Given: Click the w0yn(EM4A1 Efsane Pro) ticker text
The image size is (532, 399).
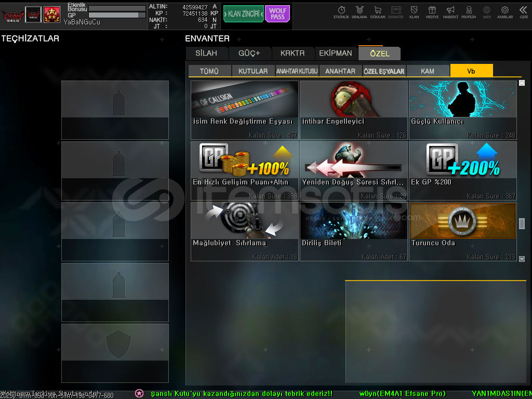Looking at the screenshot, I should pyautogui.click(x=403, y=394).
